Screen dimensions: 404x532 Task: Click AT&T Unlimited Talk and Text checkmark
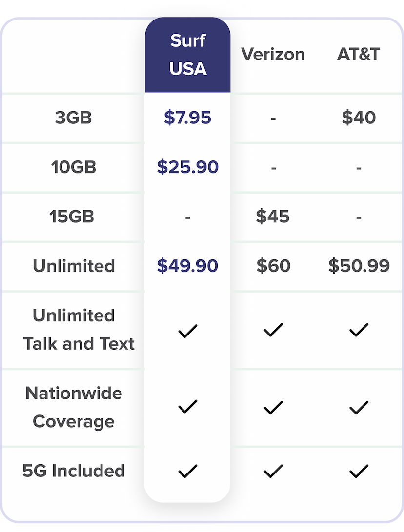point(359,331)
